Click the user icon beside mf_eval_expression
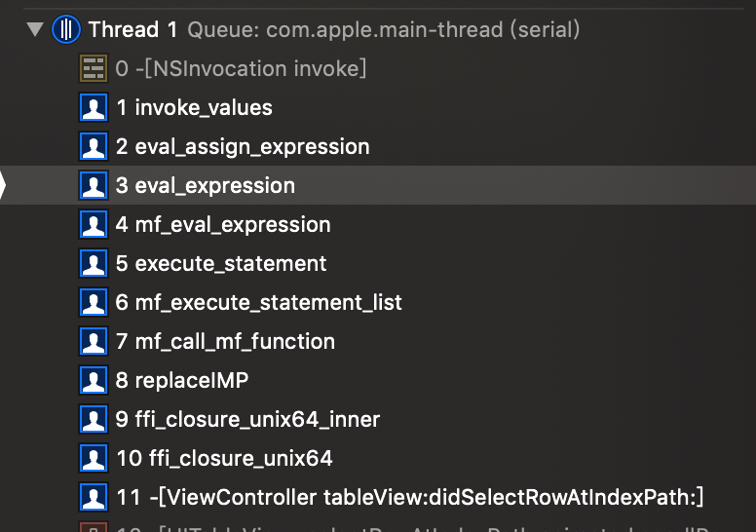Image resolution: width=756 pixels, height=532 pixels. pyautogui.click(x=93, y=225)
